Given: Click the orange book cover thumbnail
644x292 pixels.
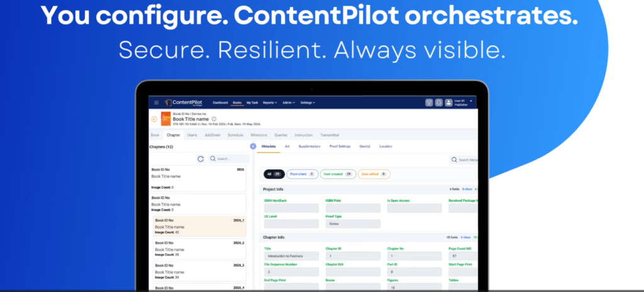Looking at the screenshot, I should pyautogui.click(x=165, y=119).
